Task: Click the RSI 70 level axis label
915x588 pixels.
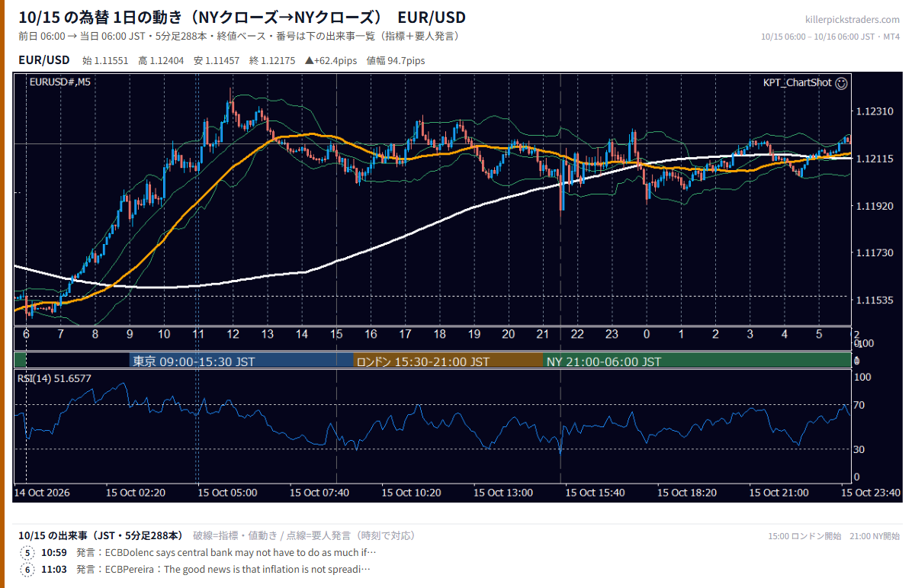Action: pyautogui.click(x=859, y=405)
